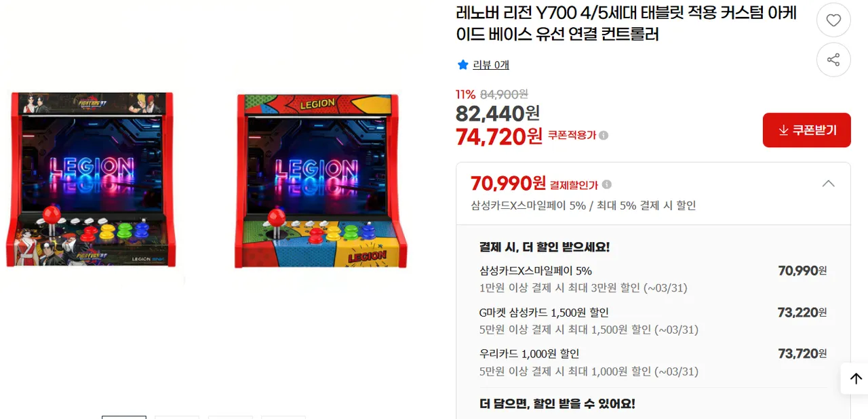Click the product title text

pos(626,23)
